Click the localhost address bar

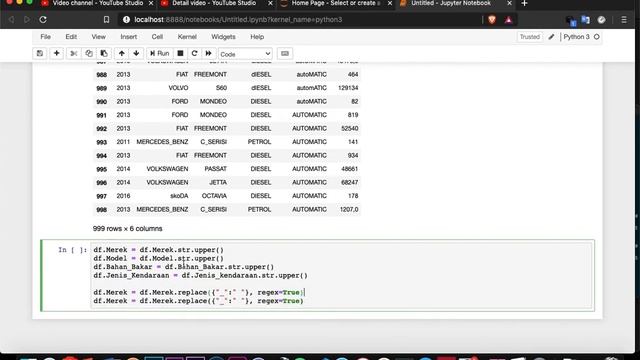300,20
